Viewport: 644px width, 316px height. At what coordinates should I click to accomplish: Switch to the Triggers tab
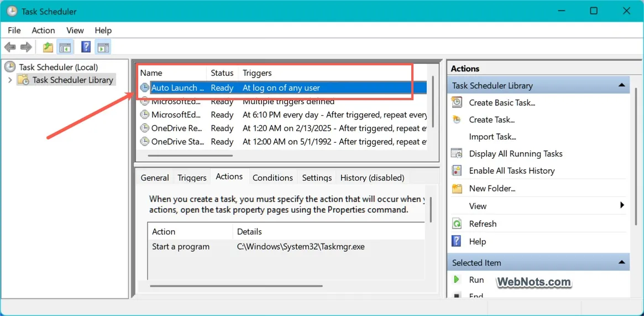192,178
